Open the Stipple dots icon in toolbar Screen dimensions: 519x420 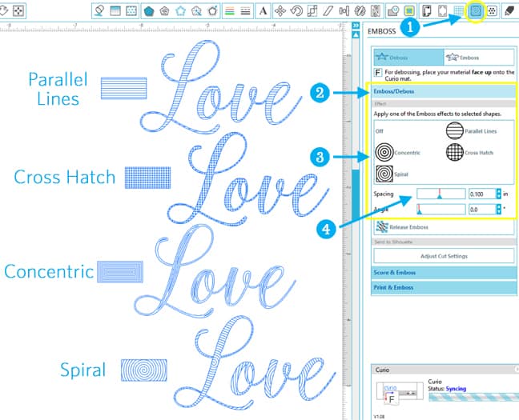[x=493, y=11]
